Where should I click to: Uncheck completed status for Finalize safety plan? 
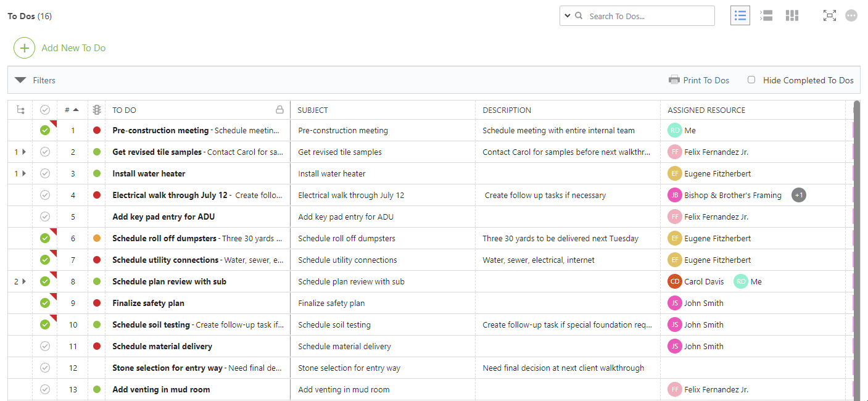[x=44, y=303]
